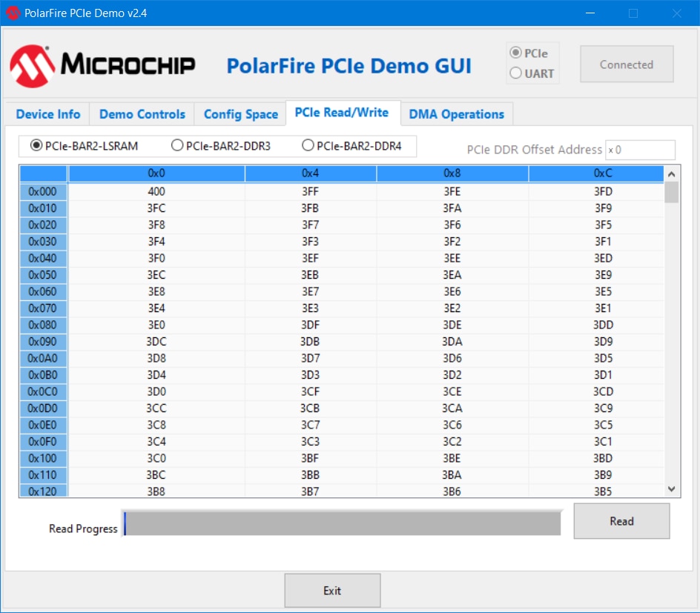The width and height of the screenshot is (700, 613).
Task: Click the 0x0 column header
Action: [x=156, y=173]
